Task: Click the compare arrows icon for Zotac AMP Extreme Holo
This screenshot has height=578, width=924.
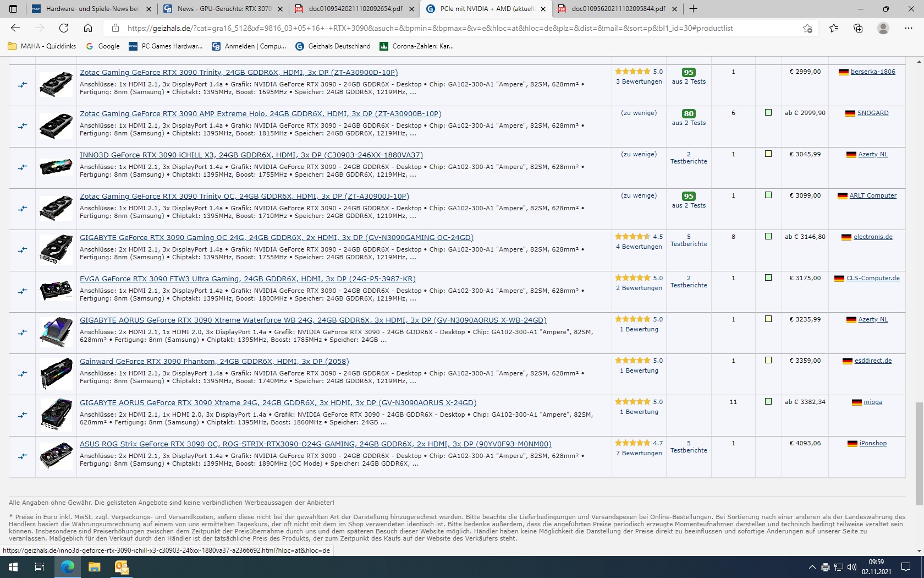Action: pyautogui.click(x=23, y=126)
